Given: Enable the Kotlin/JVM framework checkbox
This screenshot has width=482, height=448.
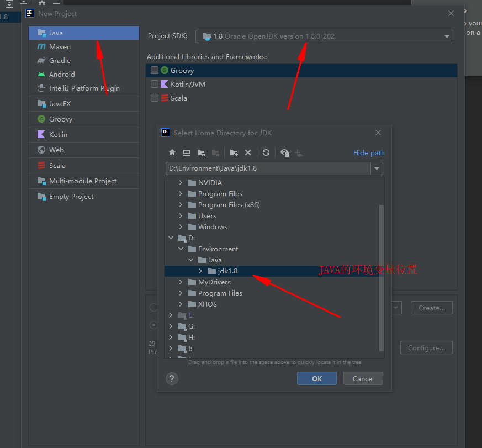Looking at the screenshot, I should 154,85.
